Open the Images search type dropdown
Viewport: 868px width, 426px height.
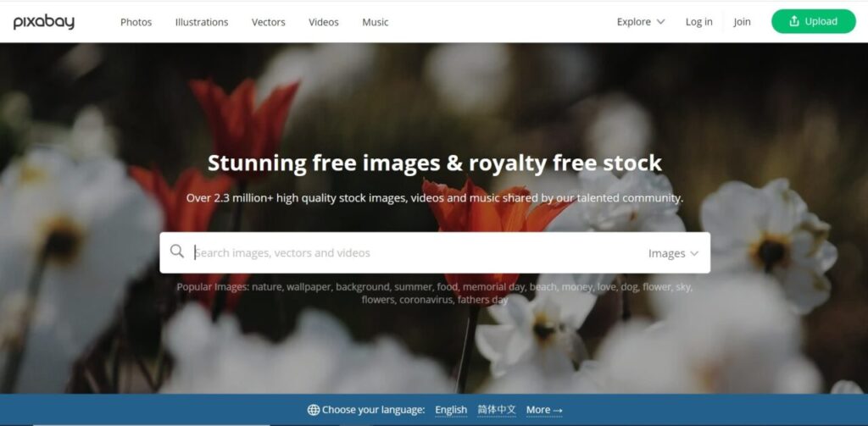(673, 253)
